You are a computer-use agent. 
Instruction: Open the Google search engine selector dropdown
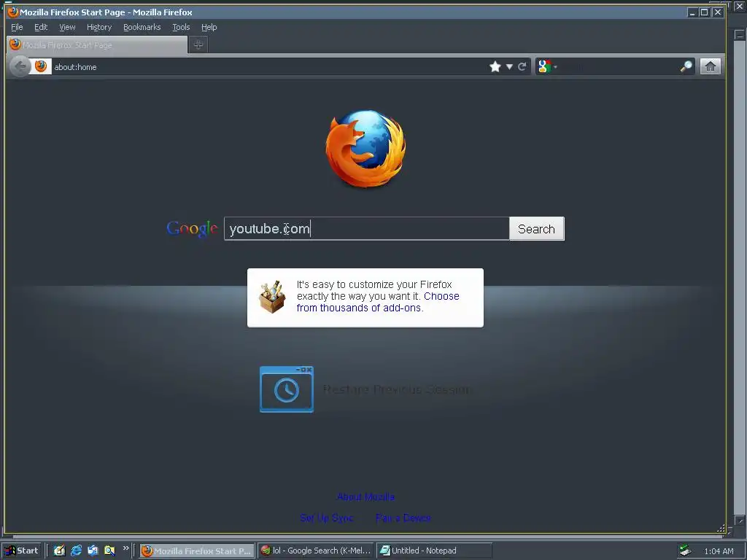click(x=547, y=66)
